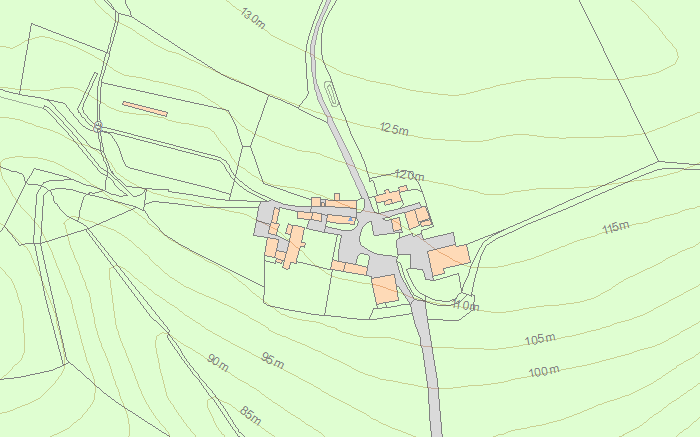Click the small blue marker inside the farm building
Screen dimensions: 700x437
pyautogui.click(x=351, y=220)
